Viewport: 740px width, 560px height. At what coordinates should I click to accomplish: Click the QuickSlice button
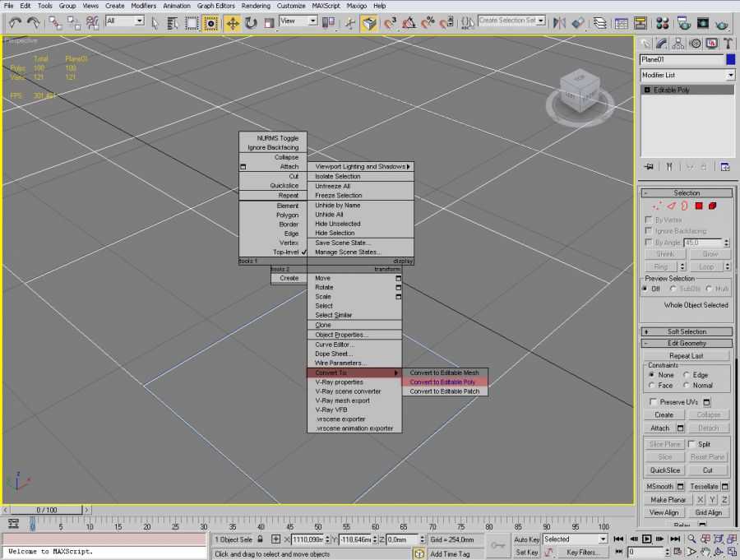(x=664, y=470)
